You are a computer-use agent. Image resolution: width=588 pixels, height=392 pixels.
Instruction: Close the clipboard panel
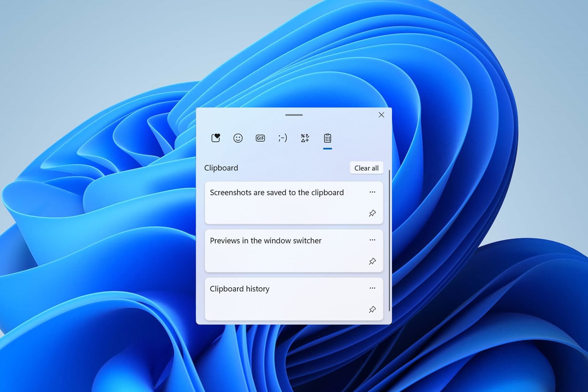tap(381, 115)
